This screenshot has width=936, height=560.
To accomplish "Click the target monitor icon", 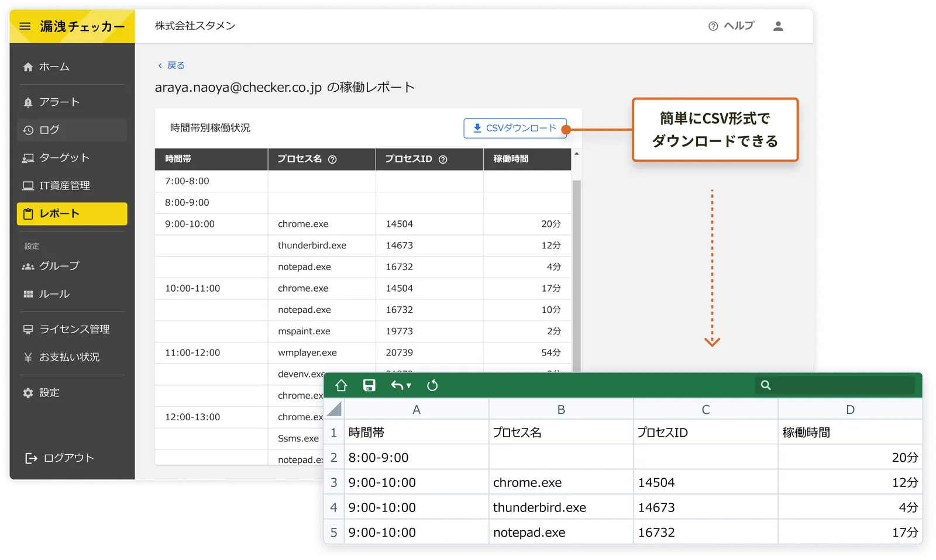I will pyautogui.click(x=28, y=158).
